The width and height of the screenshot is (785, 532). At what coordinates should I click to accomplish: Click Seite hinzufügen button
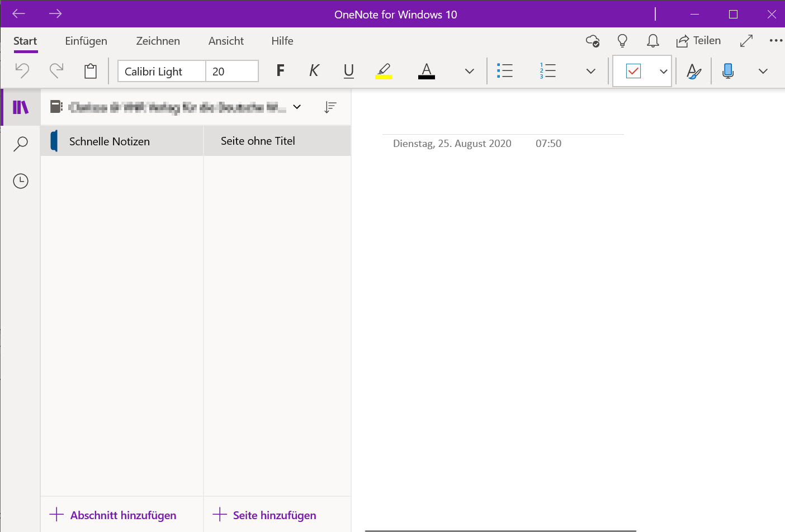[x=264, y=515]
